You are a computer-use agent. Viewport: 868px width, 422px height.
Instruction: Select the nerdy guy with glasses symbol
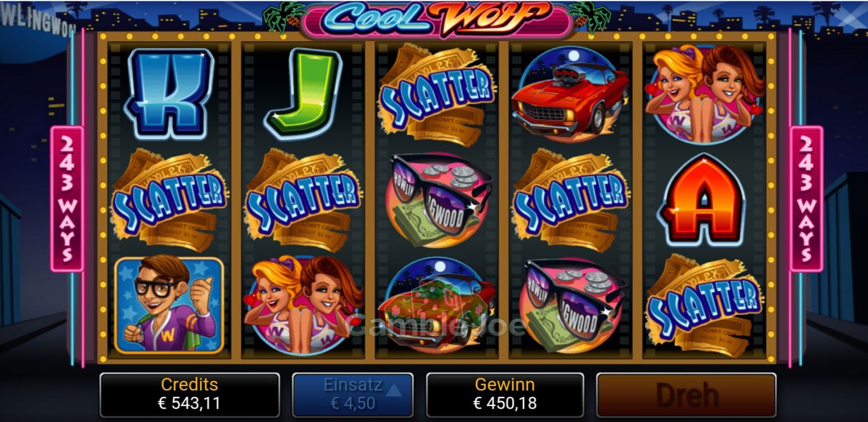(x=169, y=305)
